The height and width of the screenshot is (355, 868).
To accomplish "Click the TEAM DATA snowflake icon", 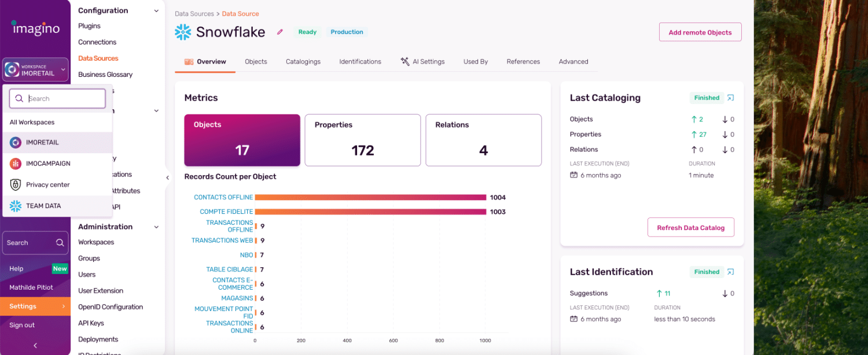I will tap(16, 205).
